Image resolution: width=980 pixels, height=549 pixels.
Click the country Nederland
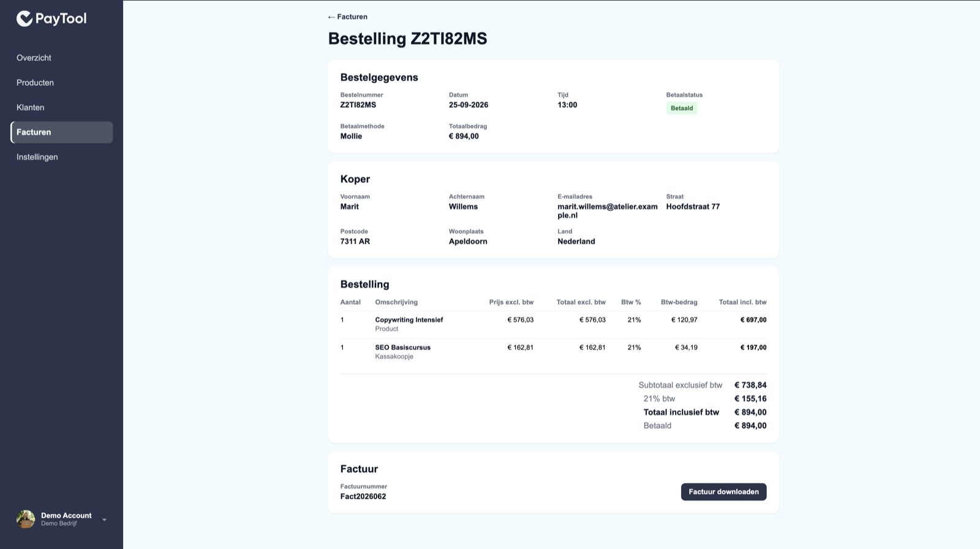[576, 241]
